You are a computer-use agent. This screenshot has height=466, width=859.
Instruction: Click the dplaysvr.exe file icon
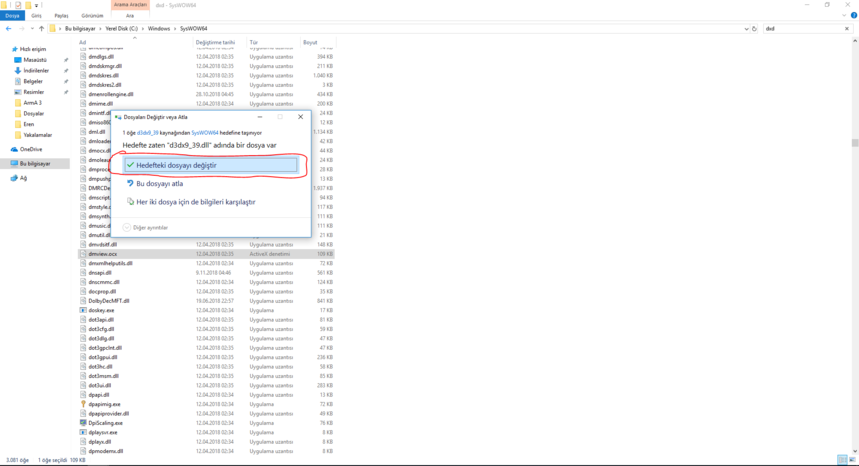83,432
